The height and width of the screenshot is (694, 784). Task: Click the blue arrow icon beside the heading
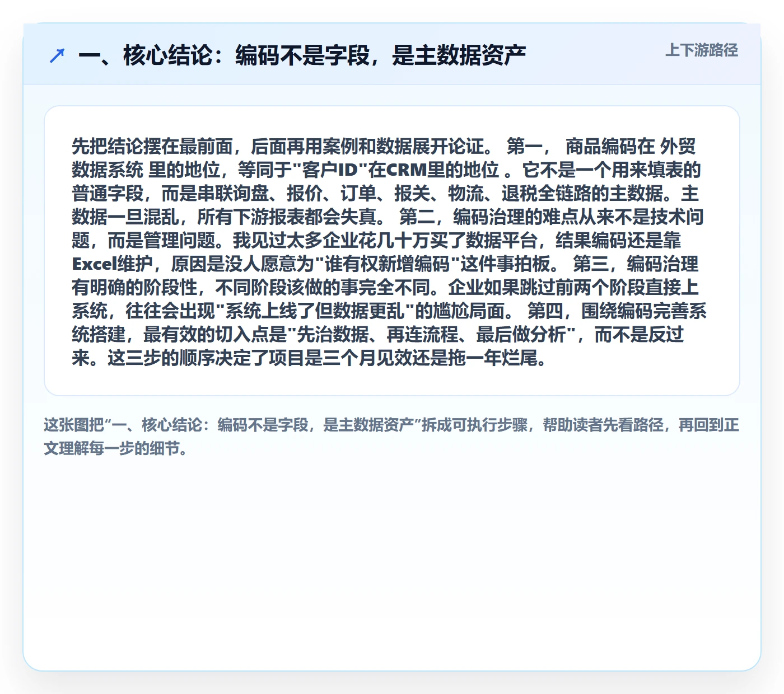coord(57,55)
